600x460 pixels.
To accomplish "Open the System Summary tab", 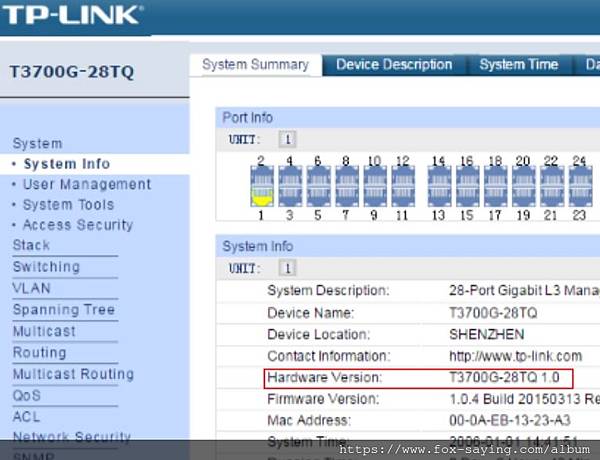I will tap(256, 65).
